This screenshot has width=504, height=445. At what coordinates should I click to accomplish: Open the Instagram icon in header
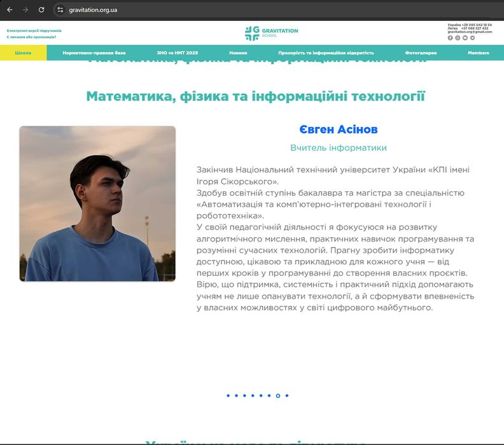tap(458, 38)
